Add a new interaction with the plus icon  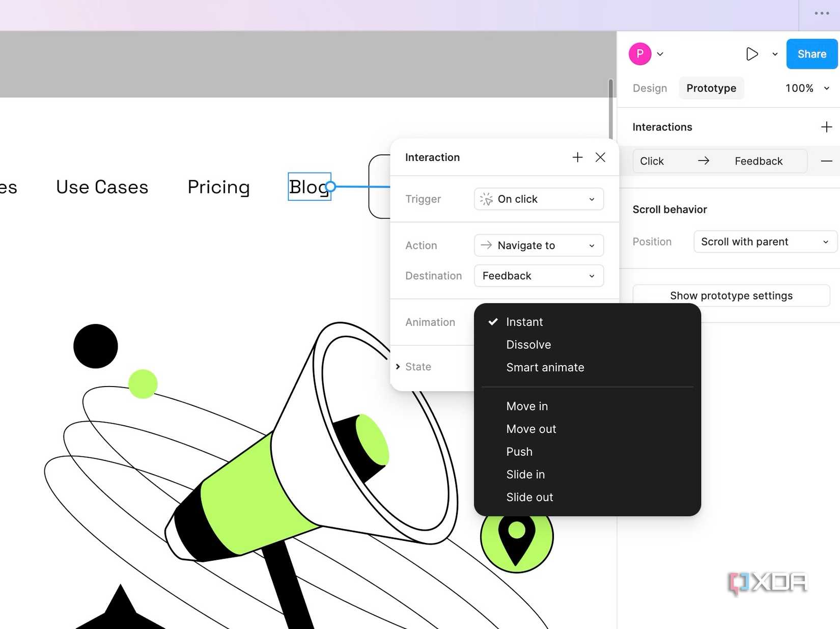(x=826, y=127)
